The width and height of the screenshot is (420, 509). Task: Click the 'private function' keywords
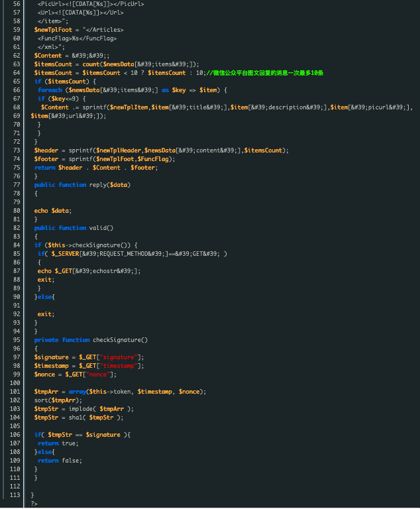pyautogui.click(x=62, y=340)
